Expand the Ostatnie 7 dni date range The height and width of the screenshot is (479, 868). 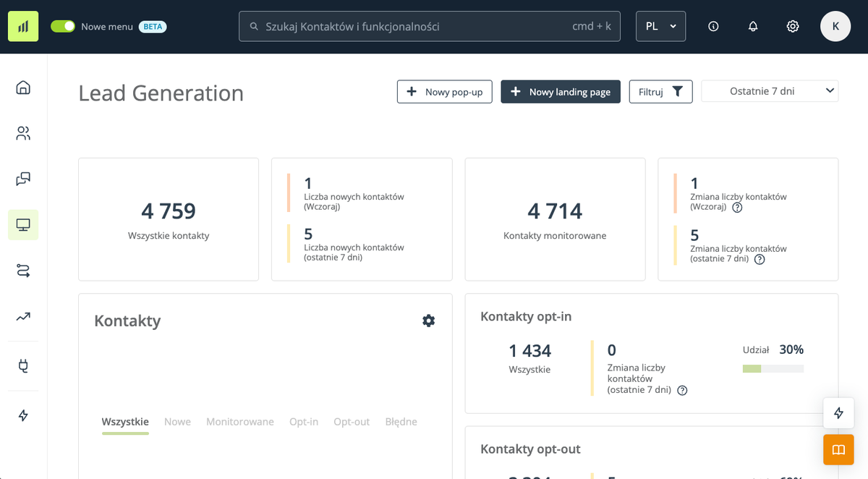click(770, 91)
